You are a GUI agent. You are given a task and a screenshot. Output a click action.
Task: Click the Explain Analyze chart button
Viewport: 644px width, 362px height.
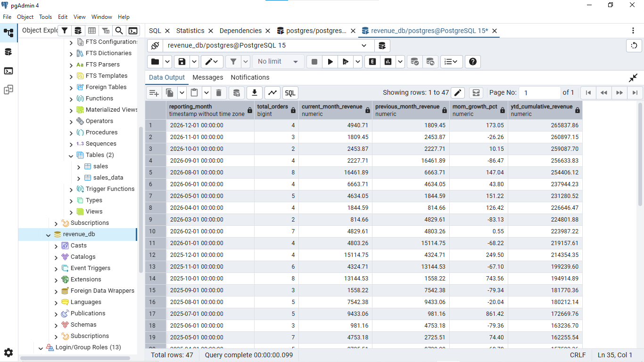point(388,62)
